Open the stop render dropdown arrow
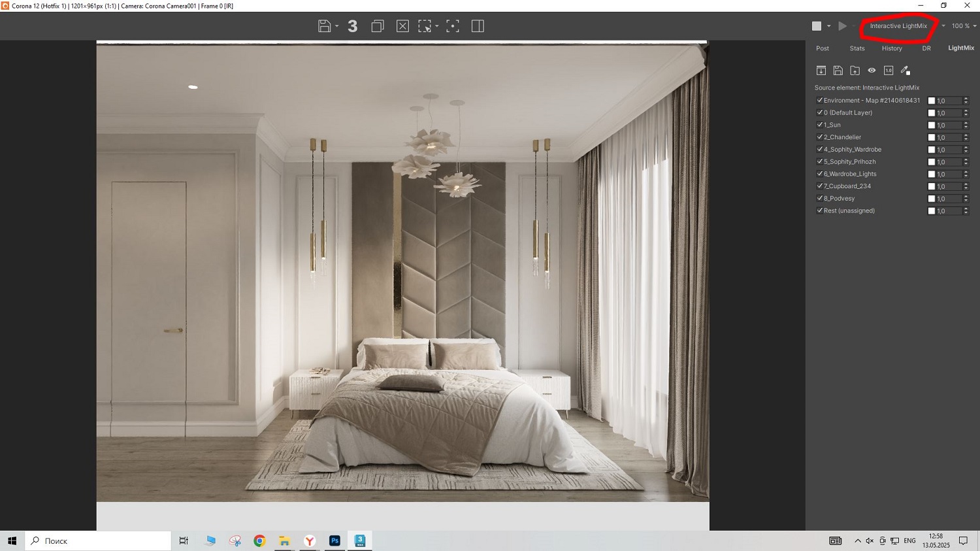The height and width of the screenshot is (551, 980). click(x=829, y=26)
